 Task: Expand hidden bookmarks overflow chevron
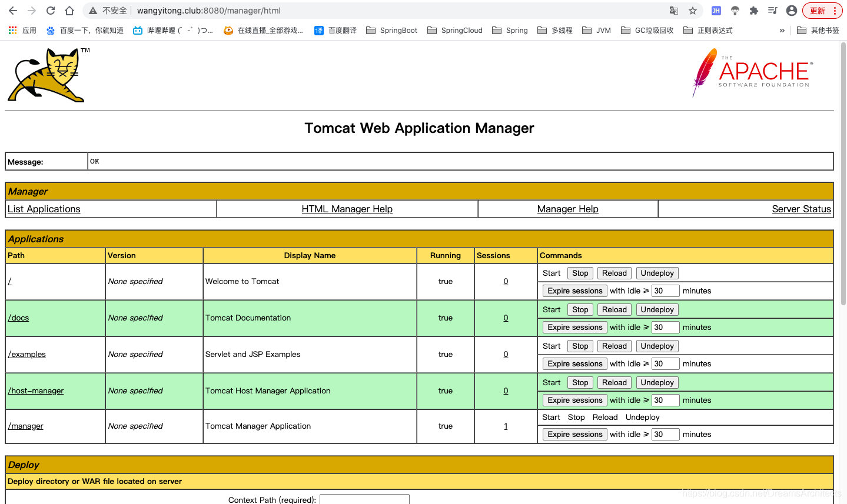coord(782,31)
